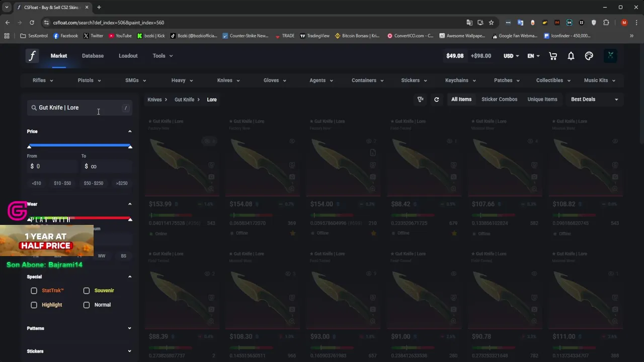The height and width of the screenshot is (362, 644).
Task: Open the Best Deals sort dropdown
Action: click(594, 100)
